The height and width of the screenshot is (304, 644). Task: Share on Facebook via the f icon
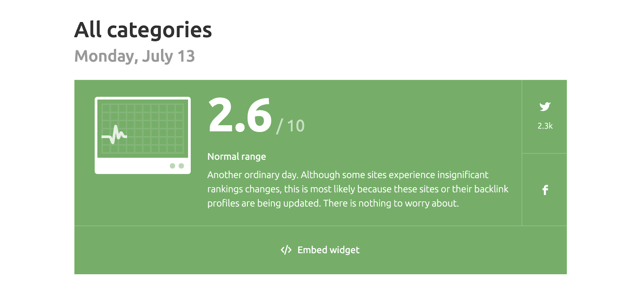click(545, 190)
